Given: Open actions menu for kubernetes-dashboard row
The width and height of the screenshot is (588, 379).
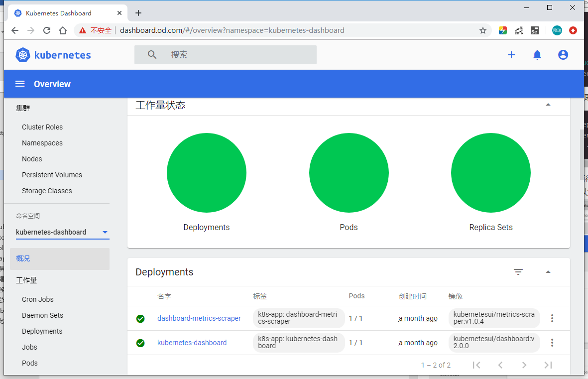Looking at the screenshot, I should tap(552, 343).
